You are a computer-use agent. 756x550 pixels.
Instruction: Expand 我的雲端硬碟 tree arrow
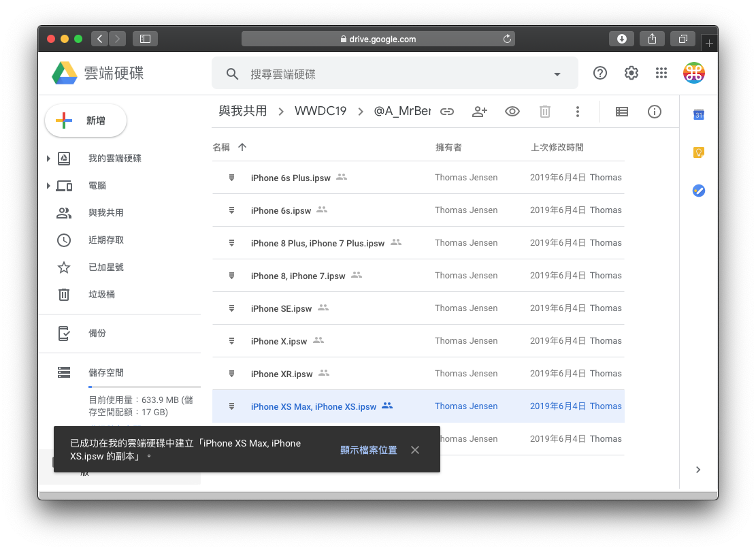48,158
